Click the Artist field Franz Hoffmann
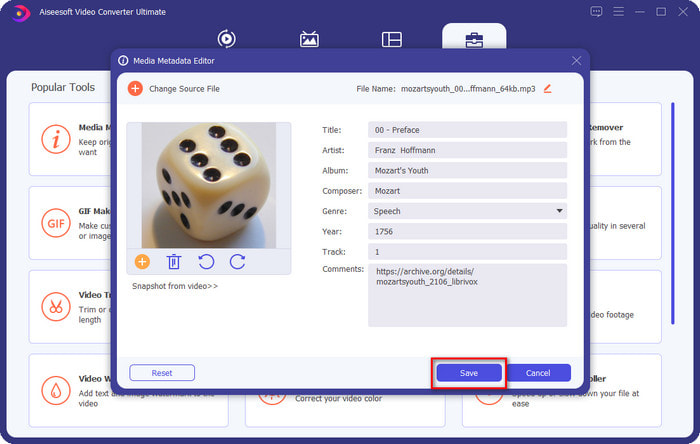Image resolution: width=700 pixels, height=444 pixels. click(x=467, y=150)
